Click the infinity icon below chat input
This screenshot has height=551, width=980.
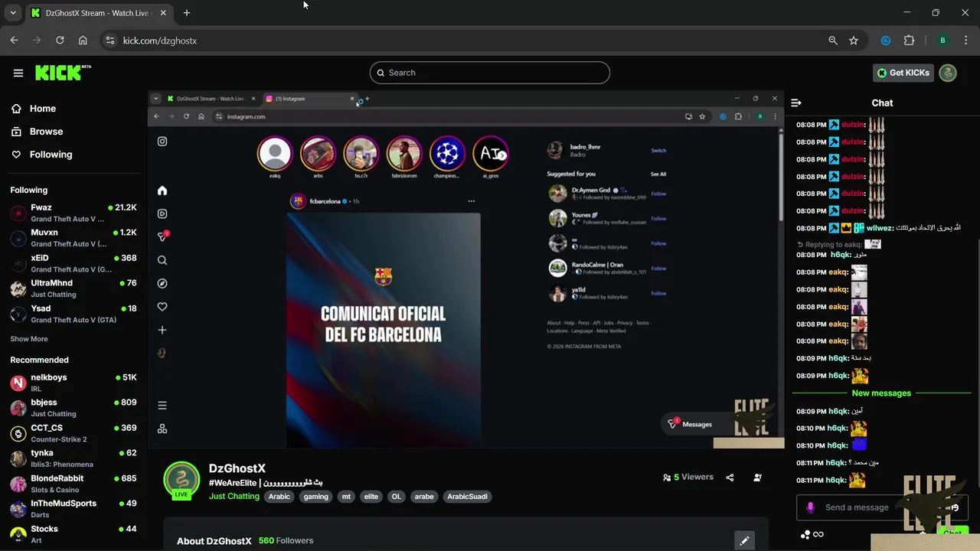coord(818,535)
